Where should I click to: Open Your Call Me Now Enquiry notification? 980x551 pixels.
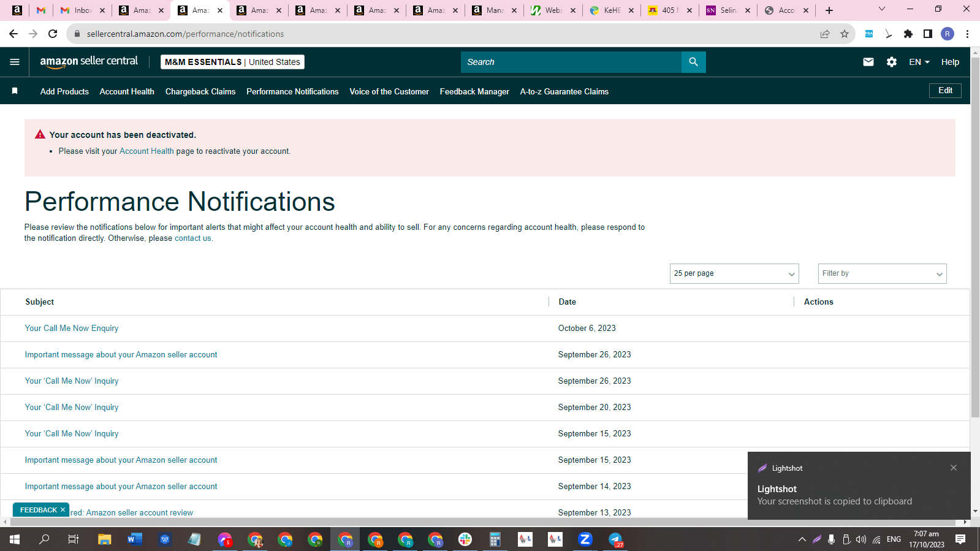pyautogui.click(x=72, y=329)
